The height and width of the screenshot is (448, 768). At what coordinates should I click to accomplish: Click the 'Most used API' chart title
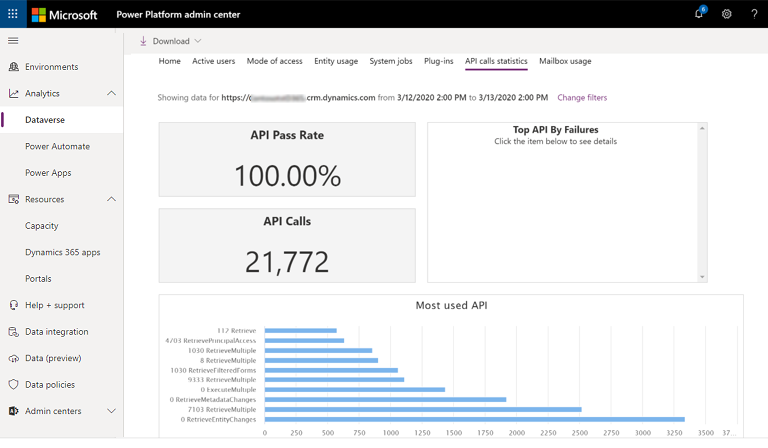click(x=451, y=306)
